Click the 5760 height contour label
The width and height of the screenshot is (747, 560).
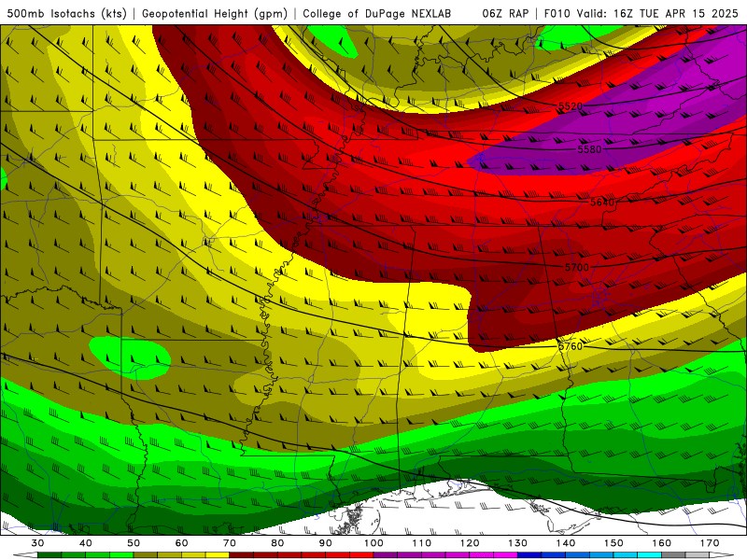click(571, 346)
